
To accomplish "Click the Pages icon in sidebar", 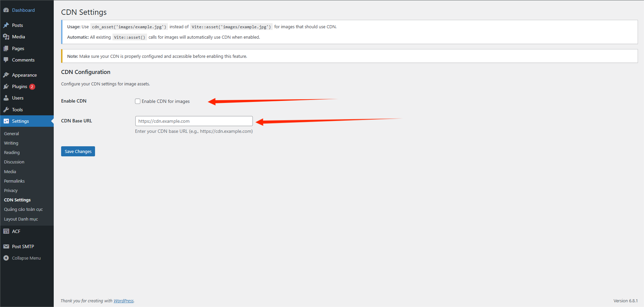I will click(6, 48).
